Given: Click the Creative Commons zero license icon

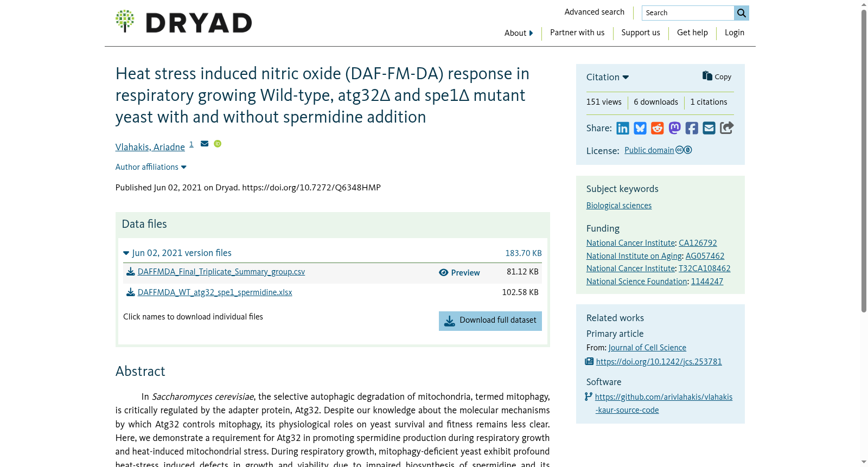Looking at the screenshot, I should pyautogui.click(x=684, y=150).
